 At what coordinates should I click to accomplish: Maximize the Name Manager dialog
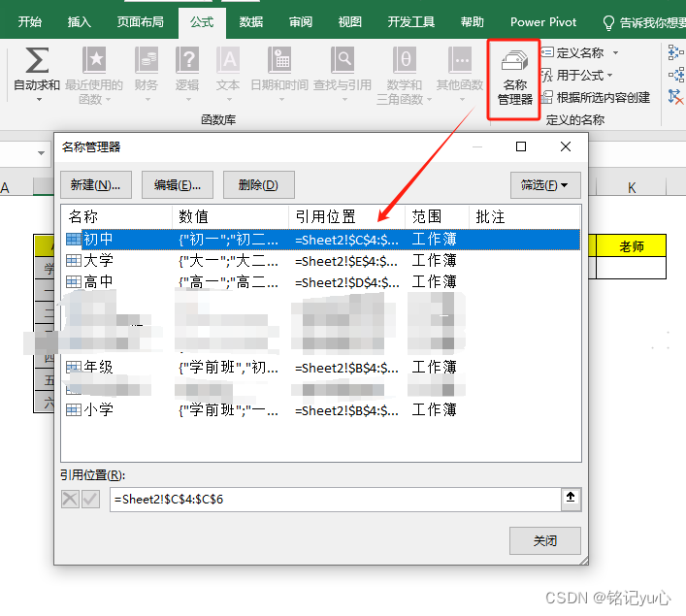click(x=521, y=146)
